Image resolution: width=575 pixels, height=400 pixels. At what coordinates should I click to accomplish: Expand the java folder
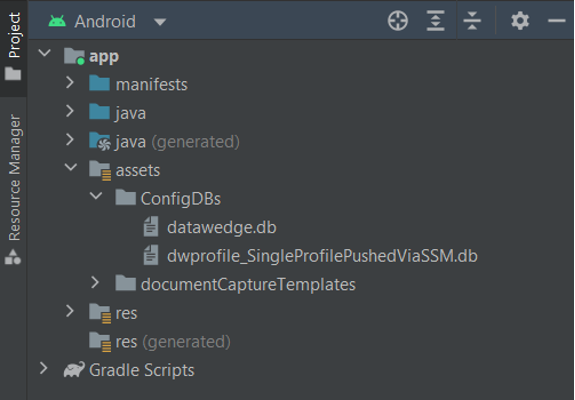[70, 111]
